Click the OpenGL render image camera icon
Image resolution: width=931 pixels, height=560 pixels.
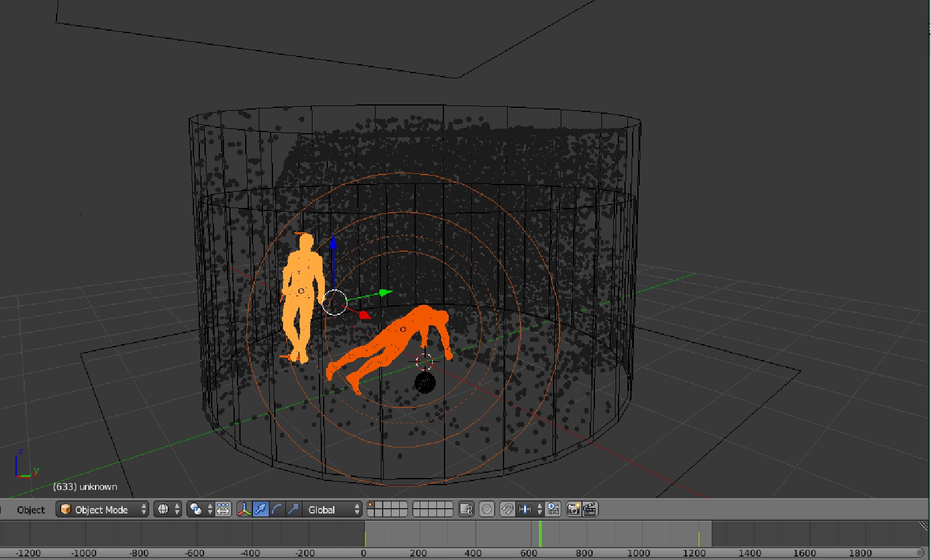coord(574,509)
